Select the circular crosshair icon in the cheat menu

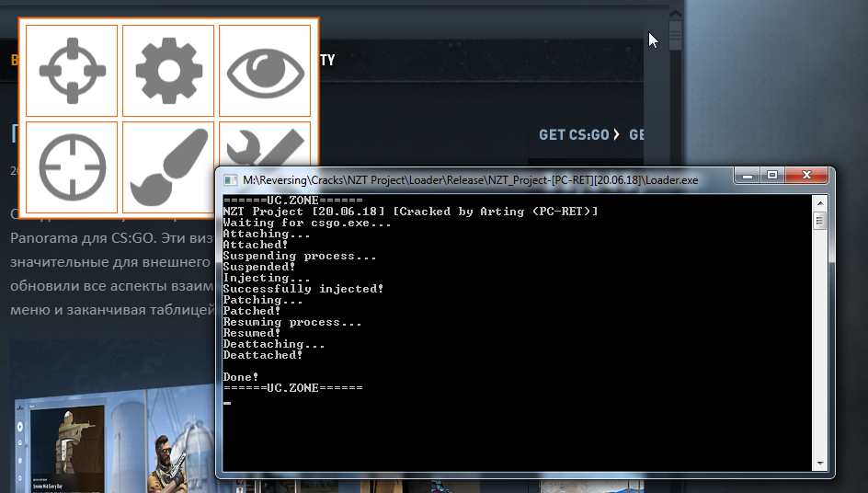click(72, 167)
